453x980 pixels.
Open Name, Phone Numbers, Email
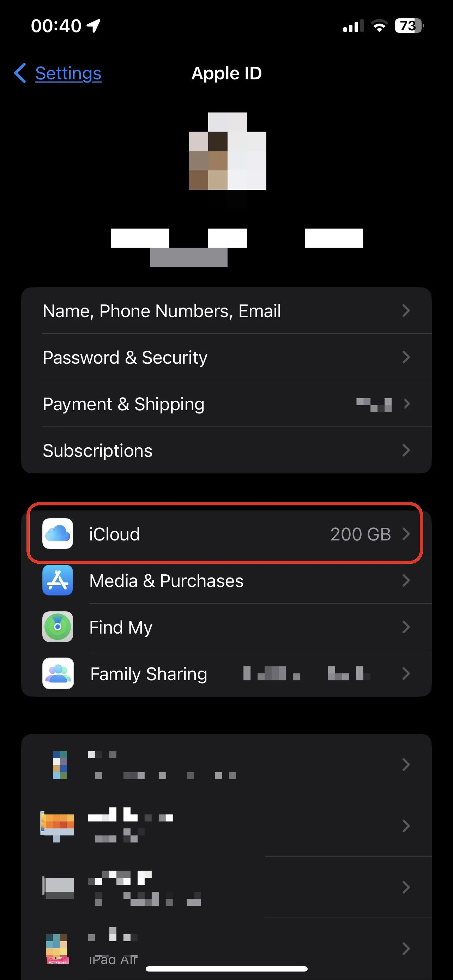click(162, 311)
